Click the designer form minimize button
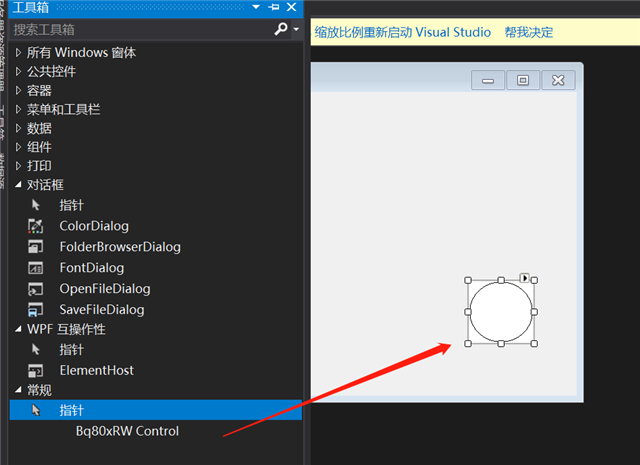Viewport: 640px width, 465px height. [x=488, y=80]
